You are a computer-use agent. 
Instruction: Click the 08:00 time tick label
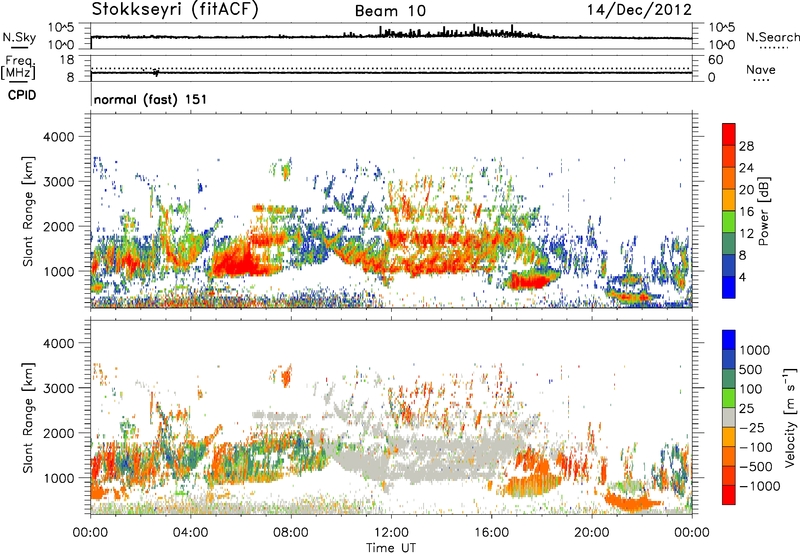pyautogui.click(x=291, y=533)
